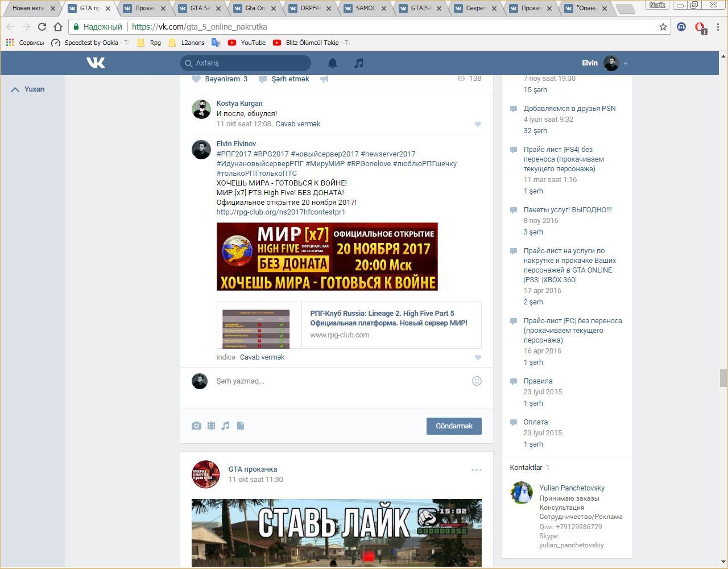The height and width of the screenshot is (569, 728).
Task: Switch to the Gta Onl browser tab
Action: (255, 9)
